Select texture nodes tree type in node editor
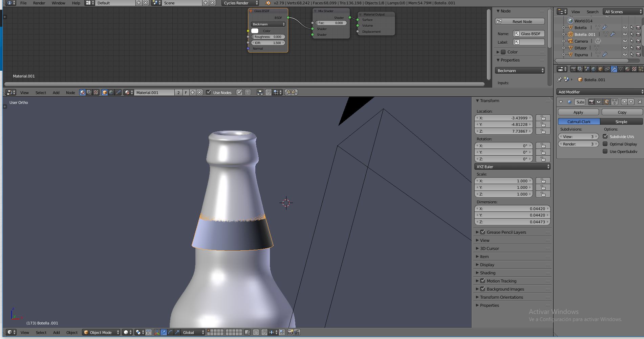This screenshot has height=339, width=644. [x=95, y=92]
